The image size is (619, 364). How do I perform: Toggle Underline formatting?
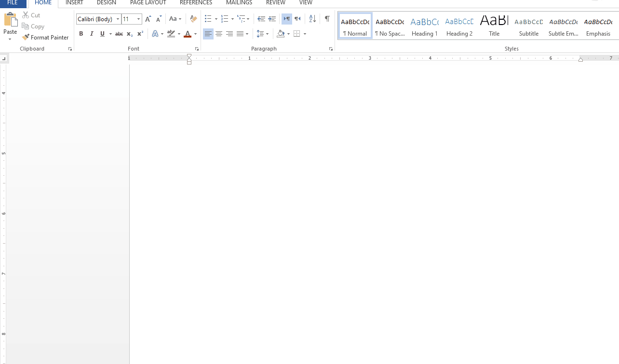(102, 34)
